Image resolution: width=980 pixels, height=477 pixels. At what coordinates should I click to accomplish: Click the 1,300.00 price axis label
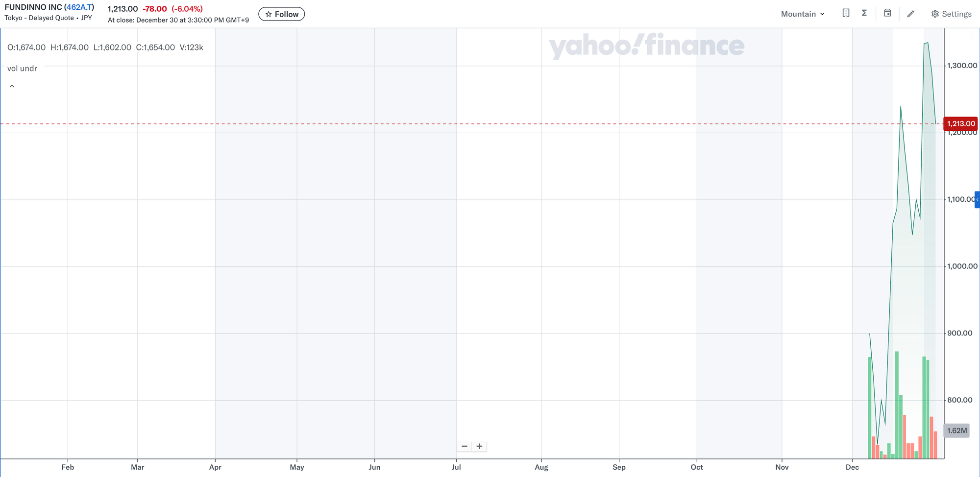(x=962, y=66)
